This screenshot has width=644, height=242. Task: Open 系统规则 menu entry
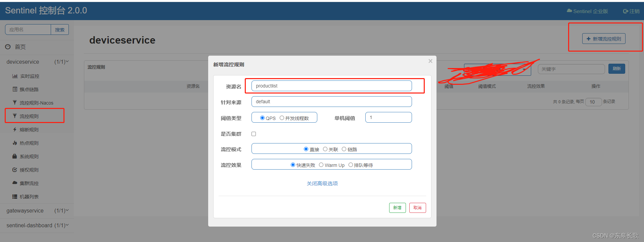(29, 157)
